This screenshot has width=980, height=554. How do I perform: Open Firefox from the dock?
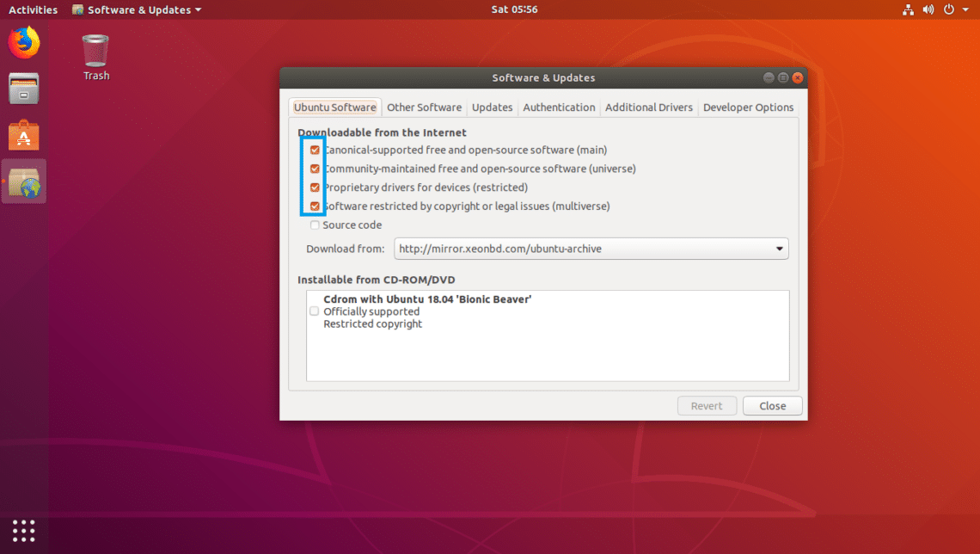[x=24, y=42]
